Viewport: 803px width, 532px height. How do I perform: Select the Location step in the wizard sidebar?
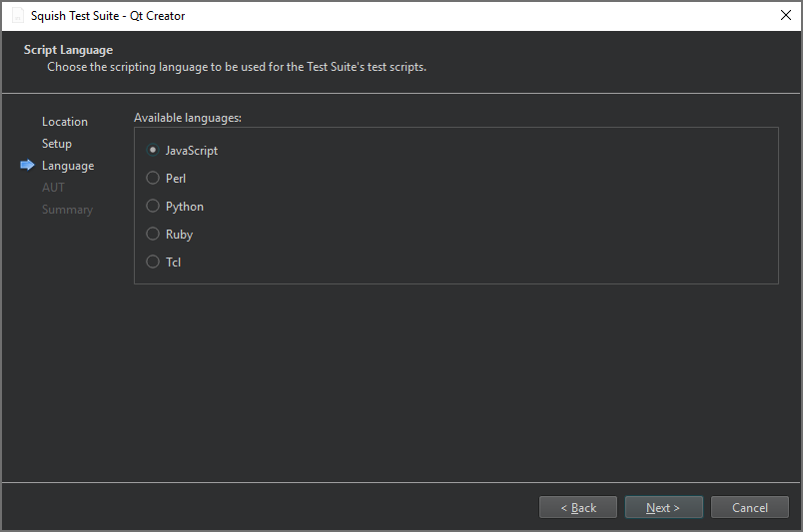click(65, 122)
